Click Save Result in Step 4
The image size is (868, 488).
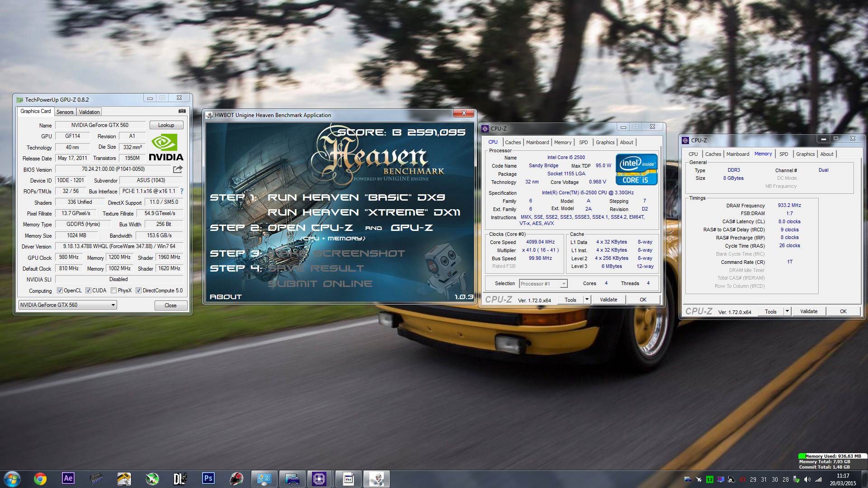pos(316,268)
